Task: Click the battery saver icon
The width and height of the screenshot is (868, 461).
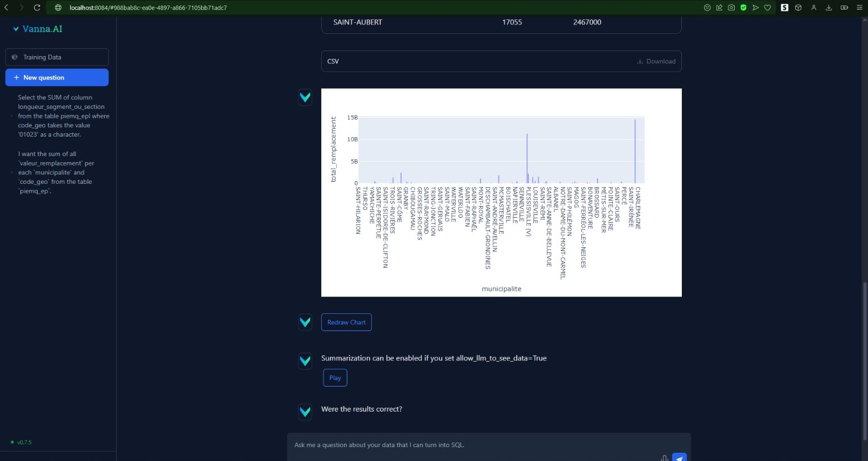Action: 844,8
